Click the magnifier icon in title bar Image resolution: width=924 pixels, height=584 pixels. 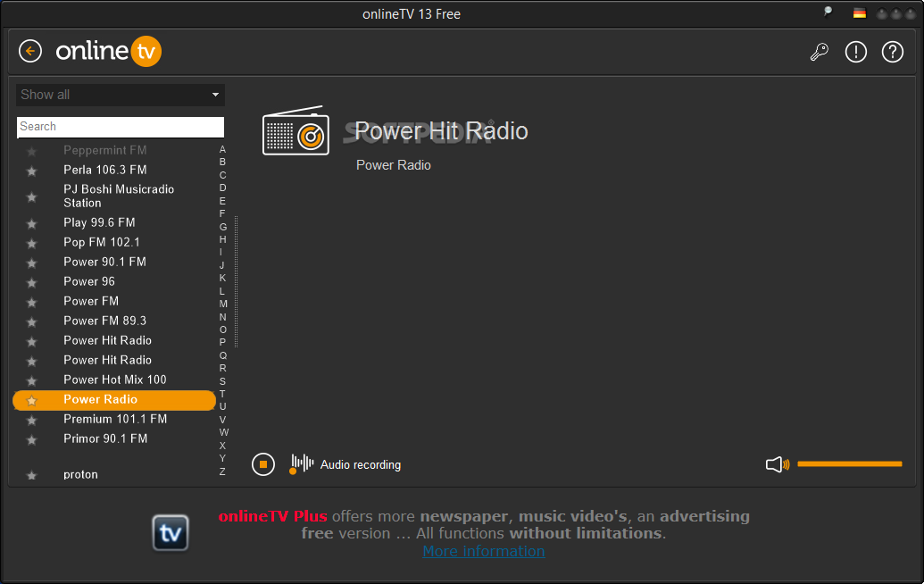click(828, 12)
